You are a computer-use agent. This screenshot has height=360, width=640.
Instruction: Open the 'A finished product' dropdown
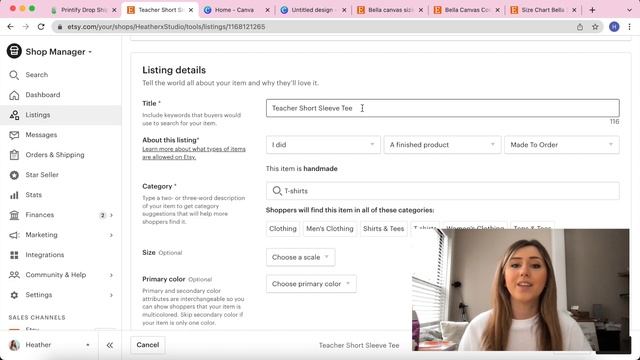(x=442, y=145)
